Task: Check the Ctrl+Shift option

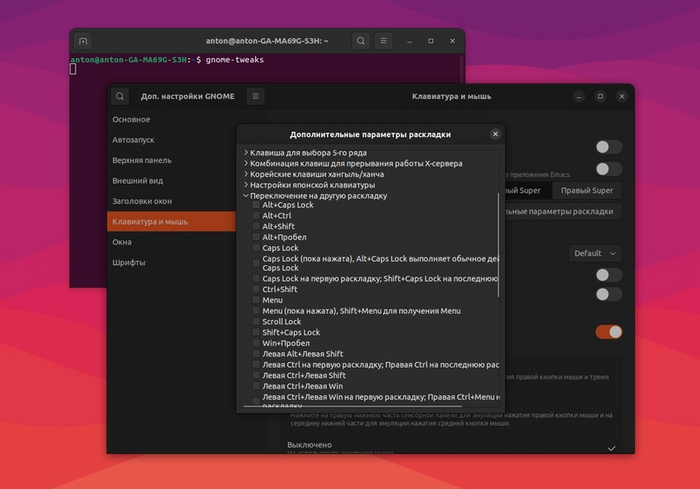Action: click(256, 289)
